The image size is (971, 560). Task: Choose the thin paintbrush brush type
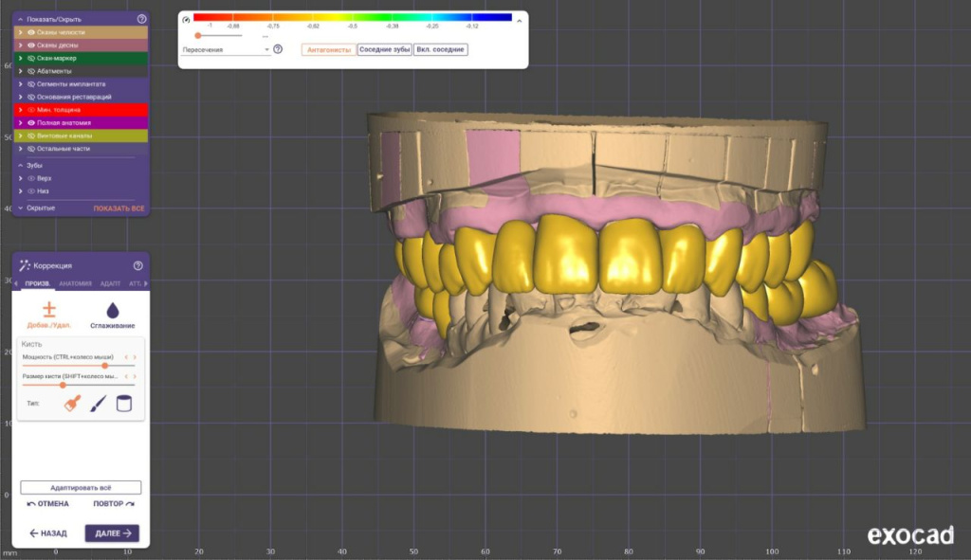click(x=98, y=404)
